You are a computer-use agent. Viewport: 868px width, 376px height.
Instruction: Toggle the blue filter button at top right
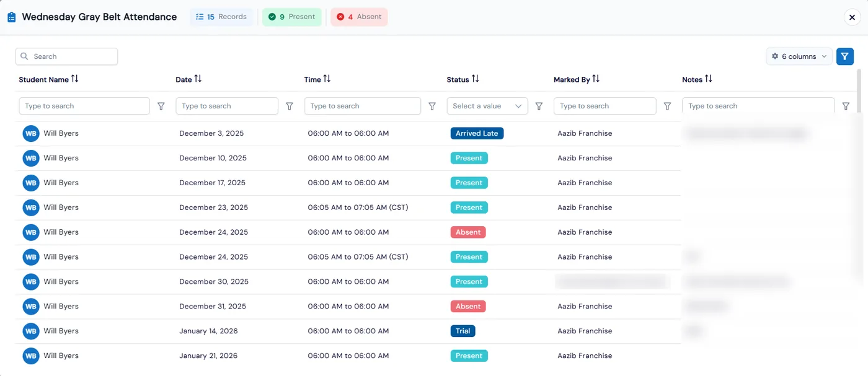[x=845, y=56]
